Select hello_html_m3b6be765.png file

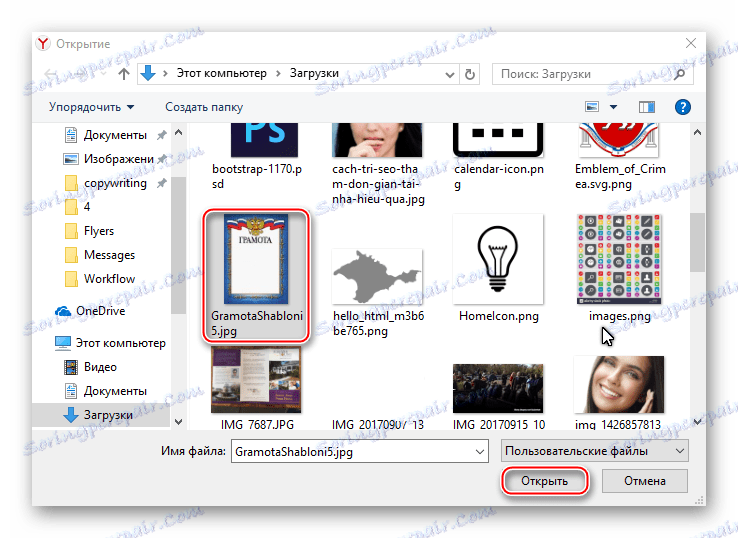point(378,292)
